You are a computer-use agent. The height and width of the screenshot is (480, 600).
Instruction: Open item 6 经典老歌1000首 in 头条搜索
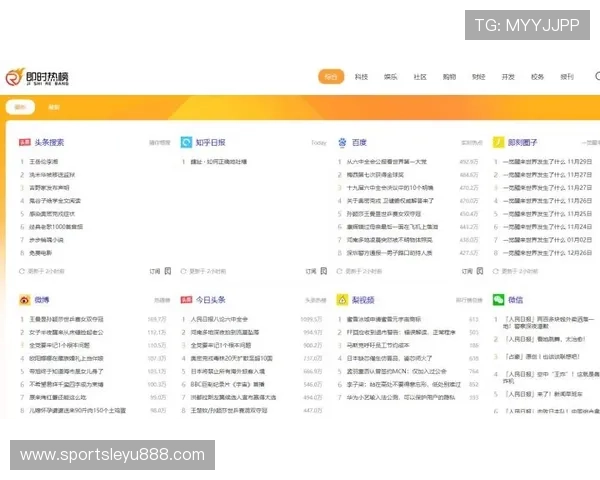coord(56,227)
